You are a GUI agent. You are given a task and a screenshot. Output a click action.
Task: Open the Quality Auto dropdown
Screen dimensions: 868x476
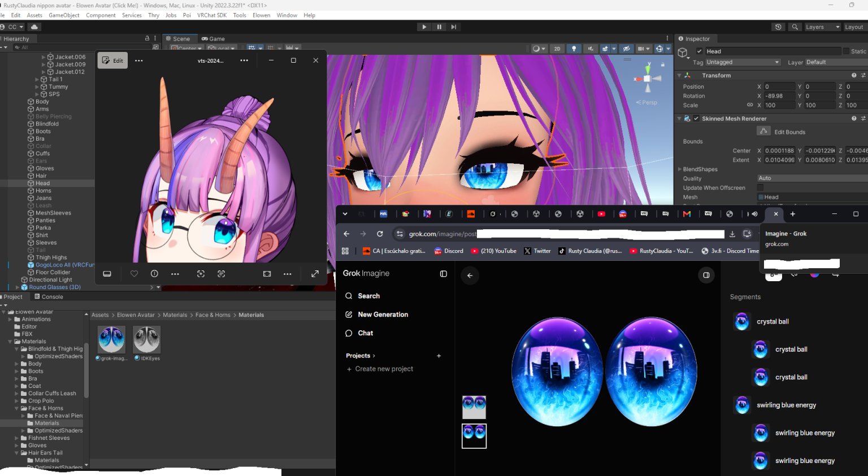pyautogui.click(x=813, y=178)
